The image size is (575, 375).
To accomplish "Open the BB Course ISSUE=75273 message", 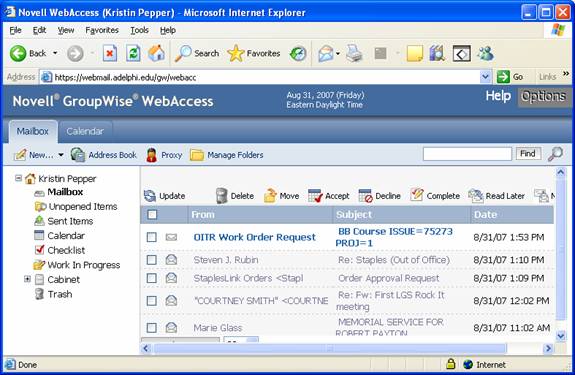I will pos(394,237).
